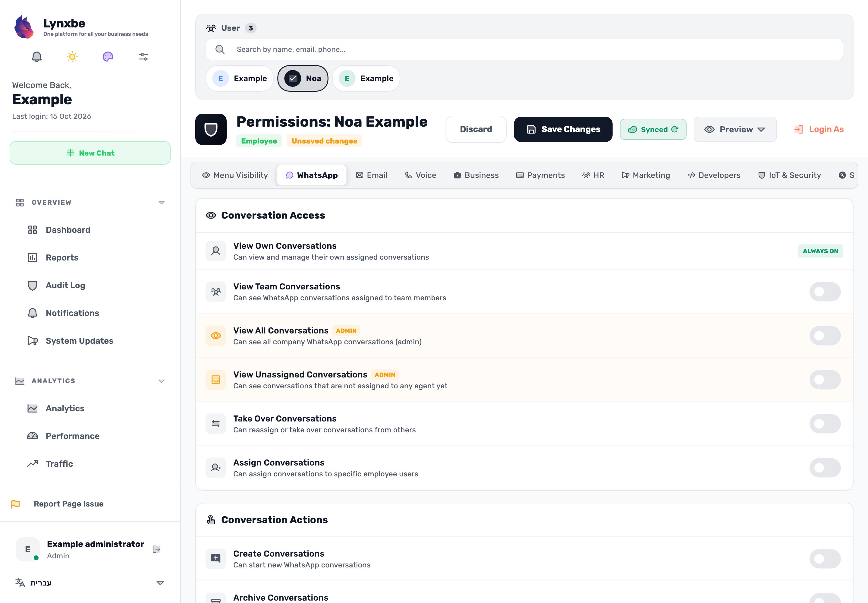
Task: Switch to Payments tab
Action: [540, 175]
